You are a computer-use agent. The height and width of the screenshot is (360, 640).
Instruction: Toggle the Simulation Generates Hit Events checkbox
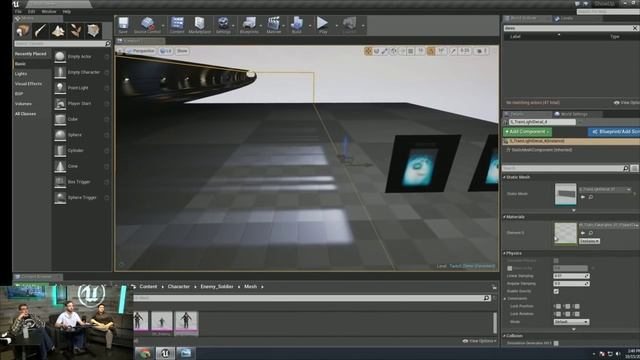click(x=556, y=343)
